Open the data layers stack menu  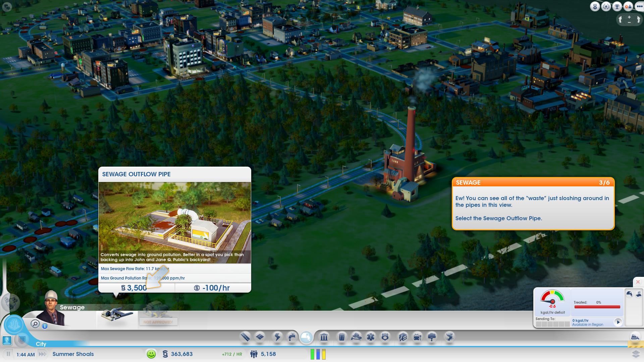click(636, 354)
